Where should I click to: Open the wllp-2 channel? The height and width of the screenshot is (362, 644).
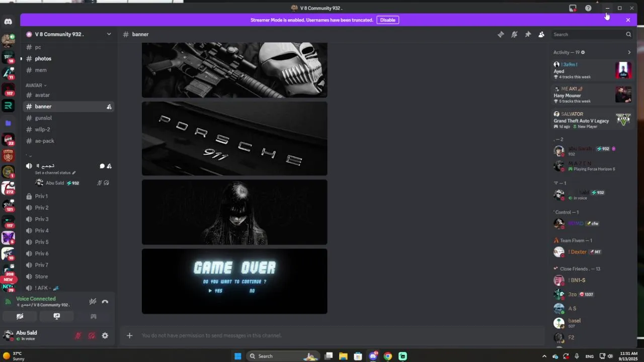(68, 130)
